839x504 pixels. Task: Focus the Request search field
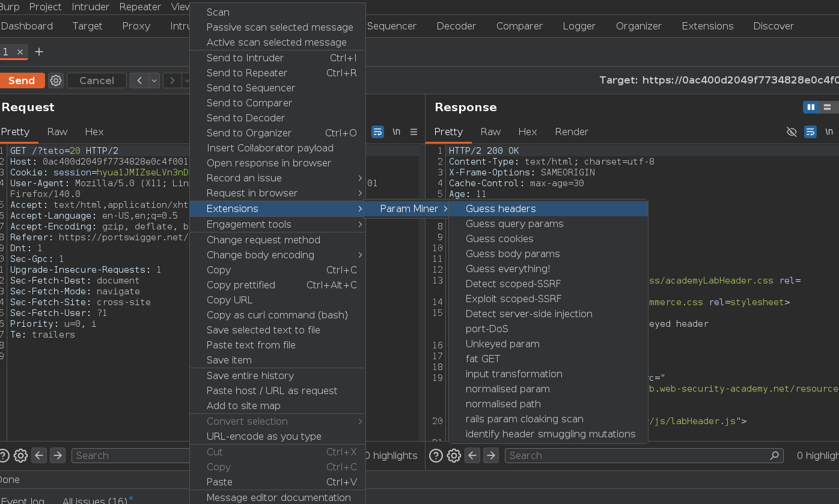tap(131, 455)
